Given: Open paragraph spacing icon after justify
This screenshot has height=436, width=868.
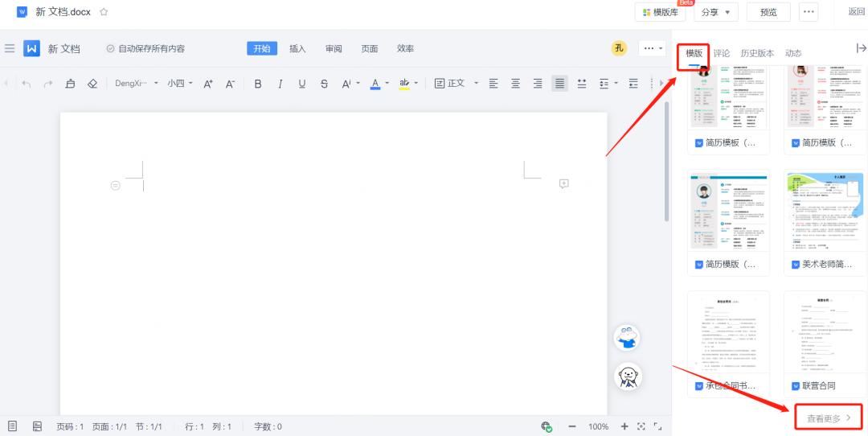Looking at the screenshot, I should (x=582, y=84).
